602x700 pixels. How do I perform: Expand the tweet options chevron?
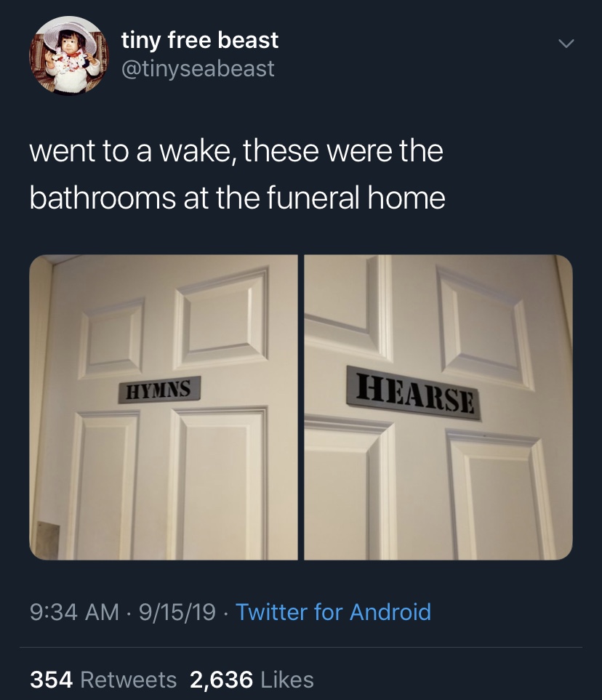(566, 44)
